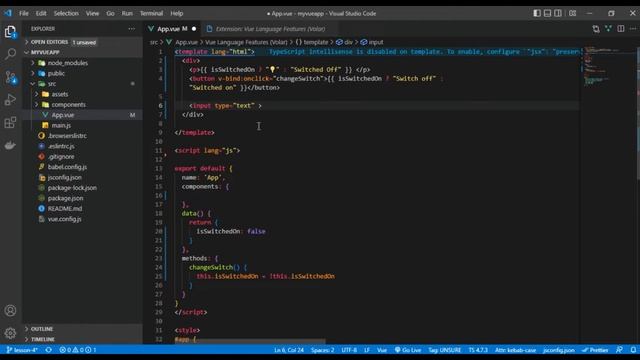Open Explorer views and more actions ellipsis
The width and height of the screenshot is (640, 360).
point(131,29)
